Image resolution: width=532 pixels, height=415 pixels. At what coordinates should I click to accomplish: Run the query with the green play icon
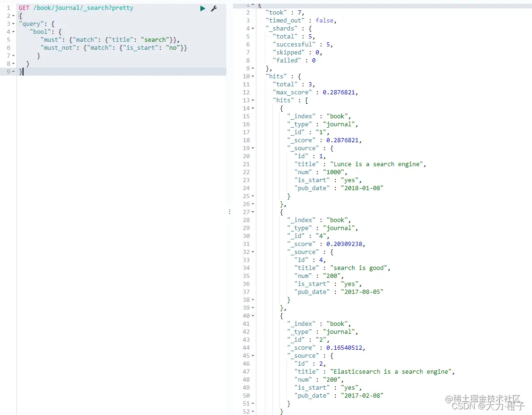coord(202,8)
